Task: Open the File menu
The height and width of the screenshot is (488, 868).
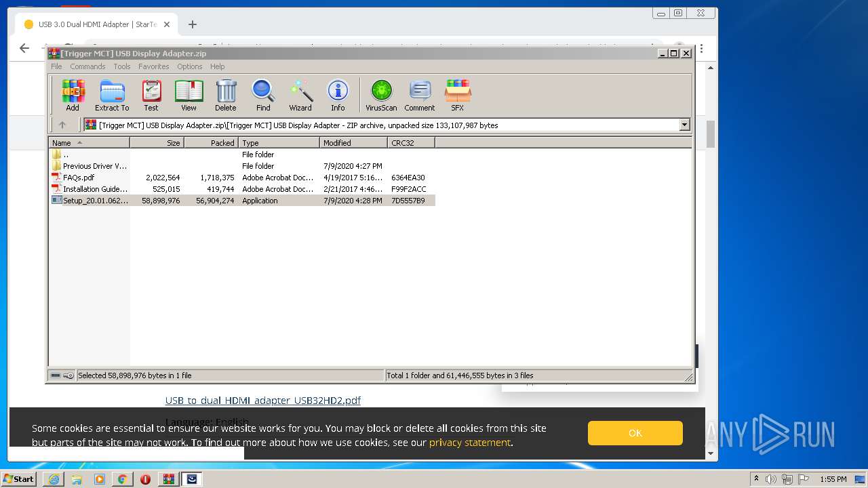Action: pos(56,66)
